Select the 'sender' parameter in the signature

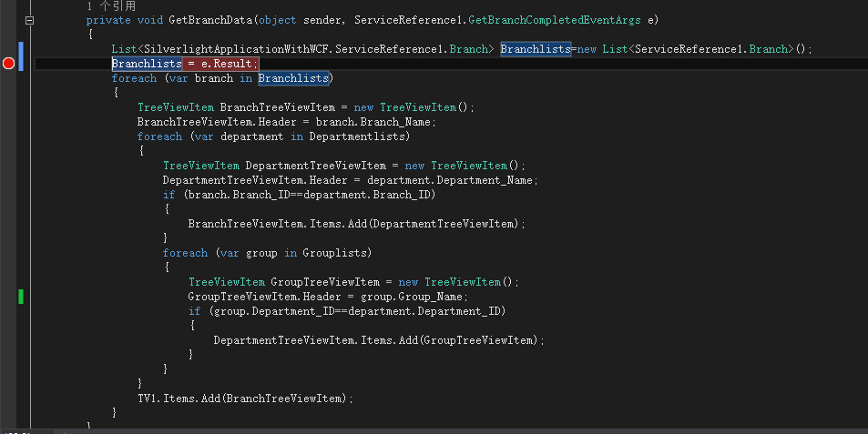click(322, 20)
